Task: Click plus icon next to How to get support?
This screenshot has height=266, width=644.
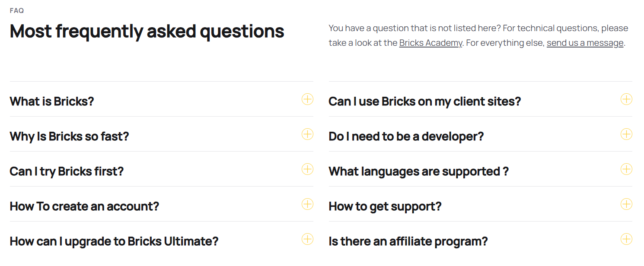Action: [x=626, y=204]
